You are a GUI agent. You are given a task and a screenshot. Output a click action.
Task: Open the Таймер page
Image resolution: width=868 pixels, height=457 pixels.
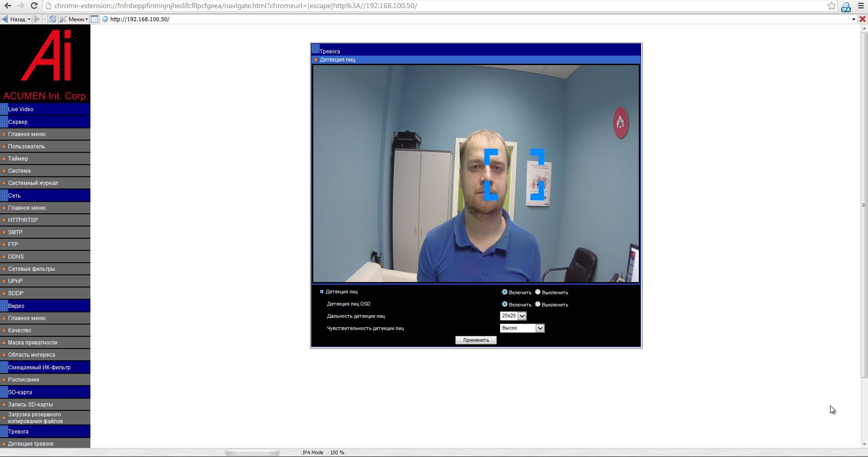[x=45, y=159]
